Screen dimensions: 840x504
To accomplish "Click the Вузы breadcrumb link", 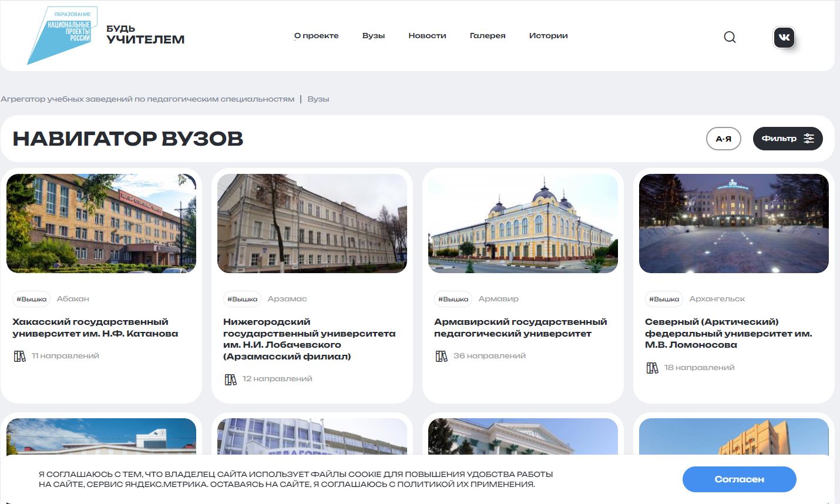I will coord(318,99).
